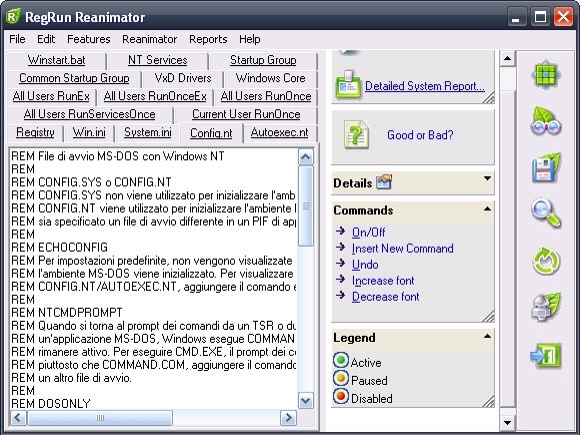Image resolution: width=580 pixels, height=435 pixels.
Task: Click the green Active legend indicator
Action: 341,360
